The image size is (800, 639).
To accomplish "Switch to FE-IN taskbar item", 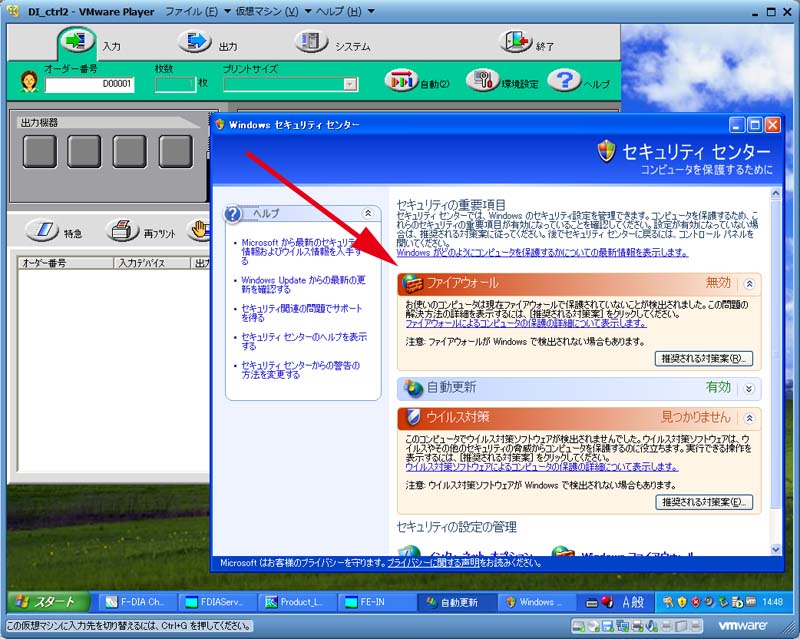I will coord(376,602).
